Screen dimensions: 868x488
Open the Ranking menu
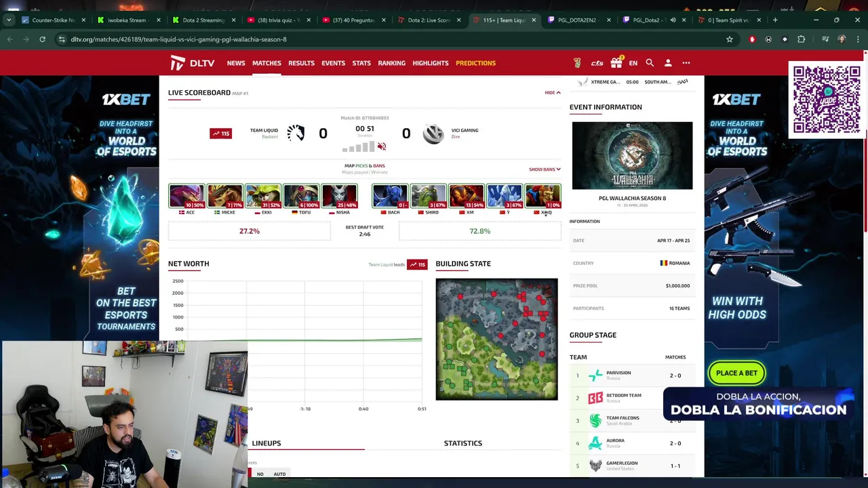(391, 63)
